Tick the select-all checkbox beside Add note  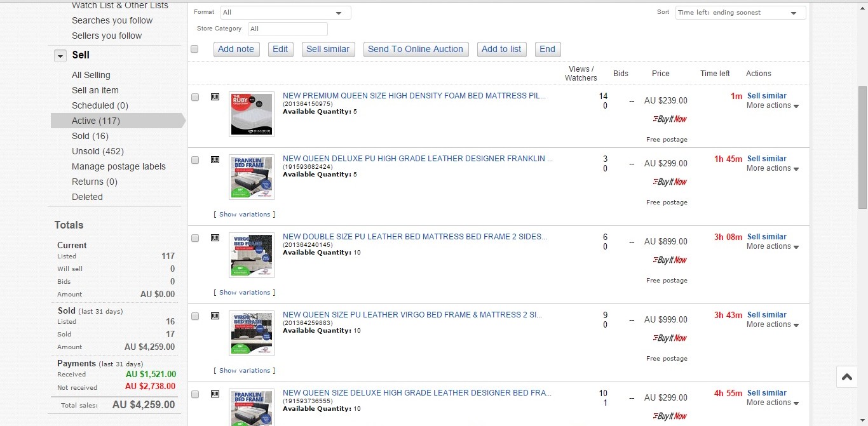[x=194, y=49]
